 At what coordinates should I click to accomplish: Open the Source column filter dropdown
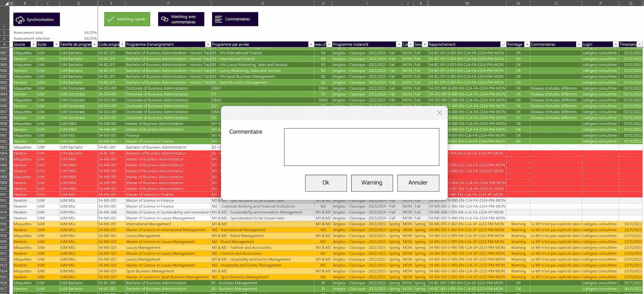coord(34,44)
